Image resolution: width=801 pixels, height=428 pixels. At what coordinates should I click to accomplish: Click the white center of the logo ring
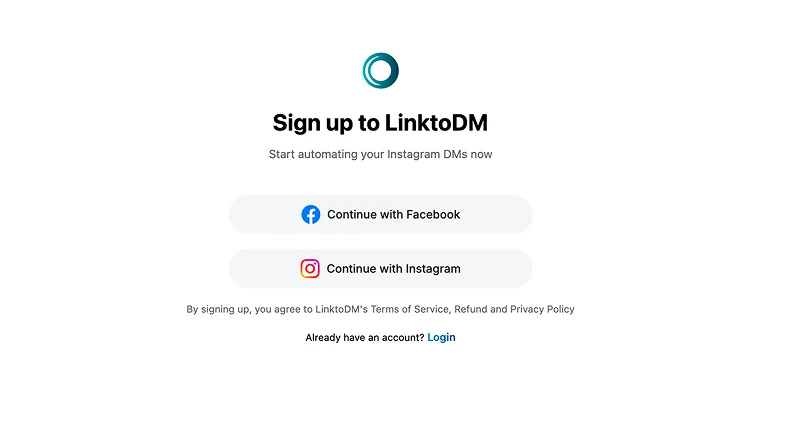381,70
